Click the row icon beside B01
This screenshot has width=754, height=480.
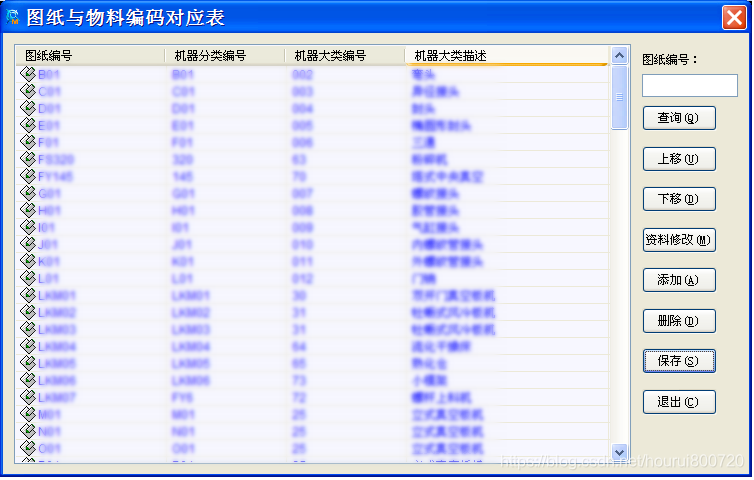[28, 74]
